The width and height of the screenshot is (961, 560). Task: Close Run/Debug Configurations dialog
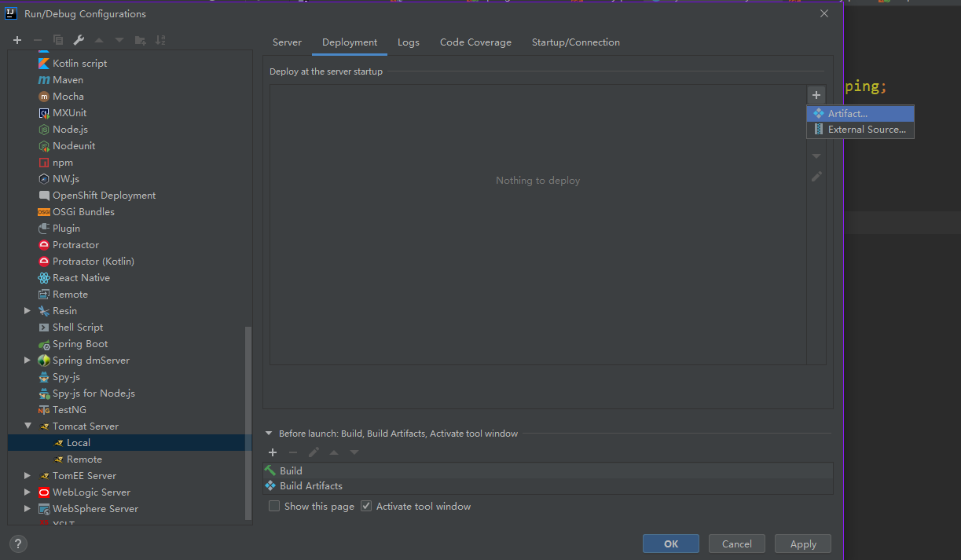[824, 13]
